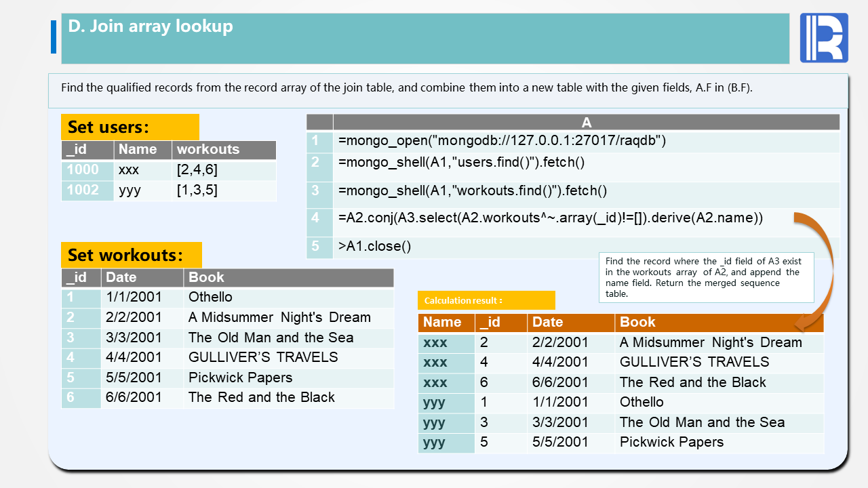Click 'Othello' in the result table
Image resolution: width=868 pixels, height=488 pixels.
coord(642,402)
